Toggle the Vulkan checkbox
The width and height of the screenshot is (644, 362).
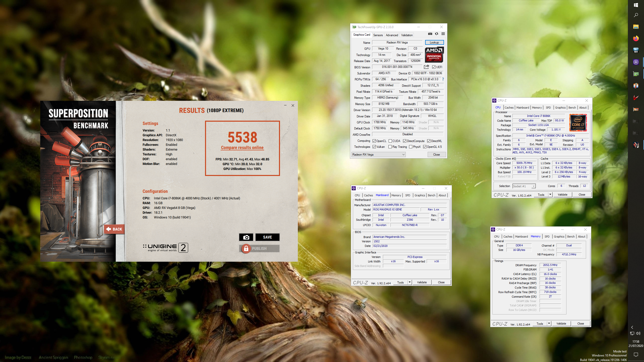374,147
